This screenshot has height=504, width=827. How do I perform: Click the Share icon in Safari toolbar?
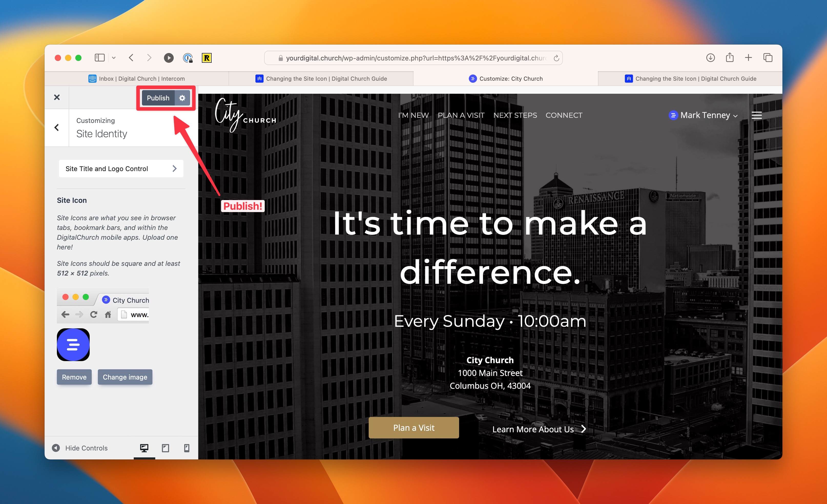tap(729, 57)
